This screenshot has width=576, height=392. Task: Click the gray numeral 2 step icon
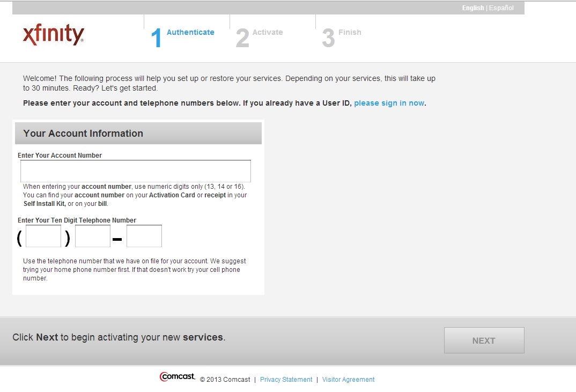tap(242, 38)
